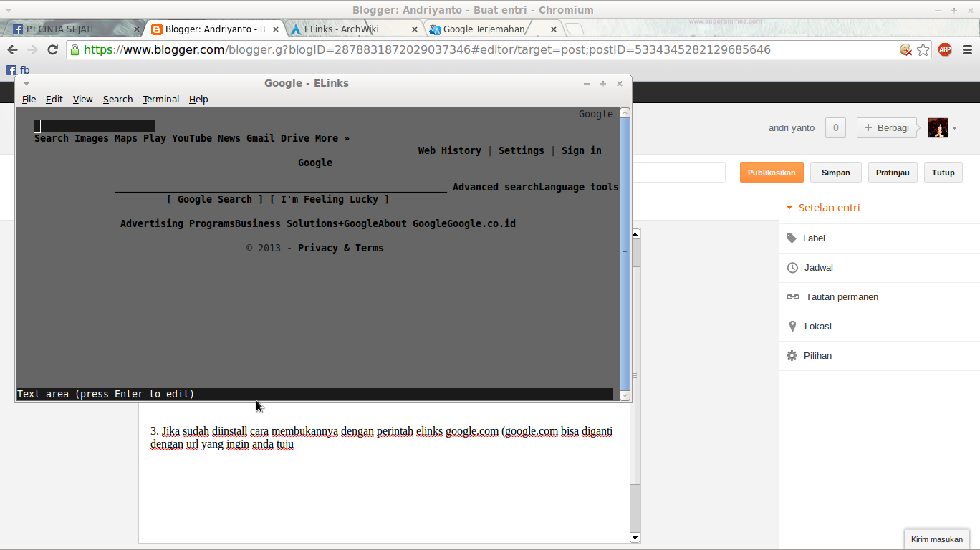Click the terminal scrollbar up arrow
The height and width of the screenshot is (550, 980).
[x=625, y=113]
